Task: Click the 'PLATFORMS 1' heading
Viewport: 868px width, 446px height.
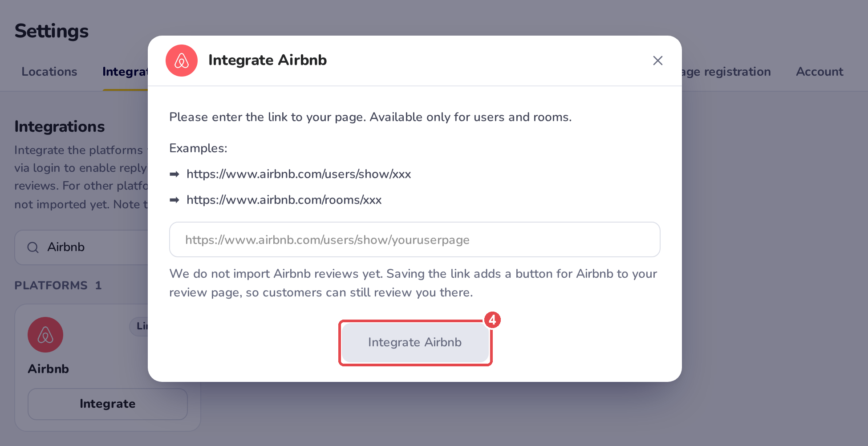Action: [58, 285]
